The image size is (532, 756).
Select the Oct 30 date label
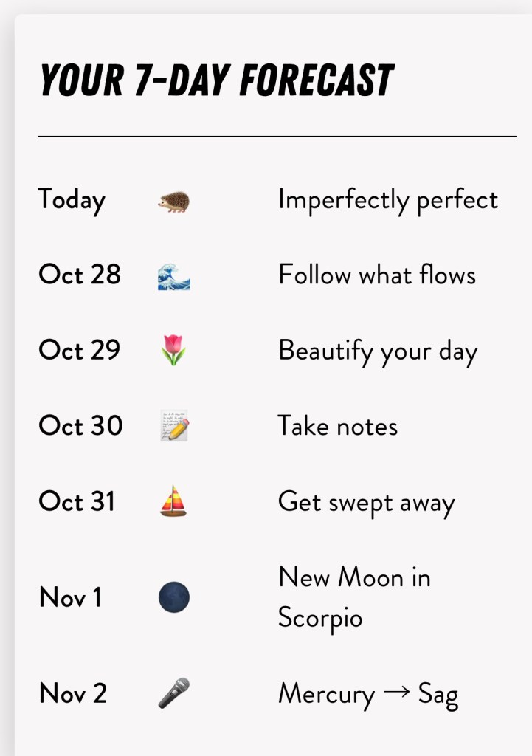pyautogui.click(x=80, y=425)
